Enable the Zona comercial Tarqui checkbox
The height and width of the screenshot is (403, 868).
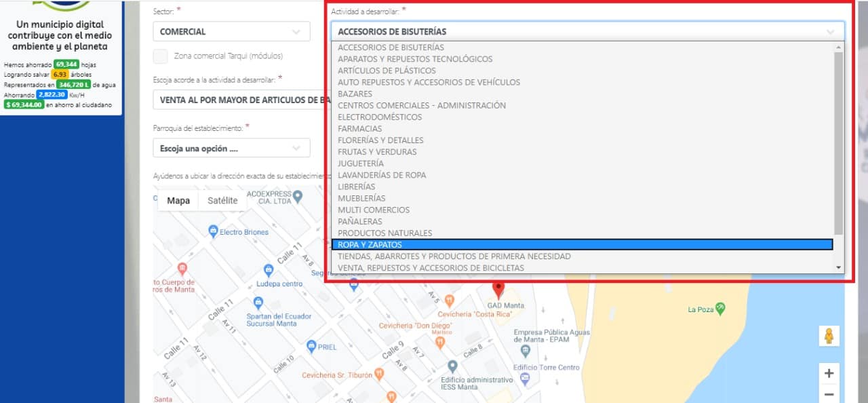[x=161, y=56]
